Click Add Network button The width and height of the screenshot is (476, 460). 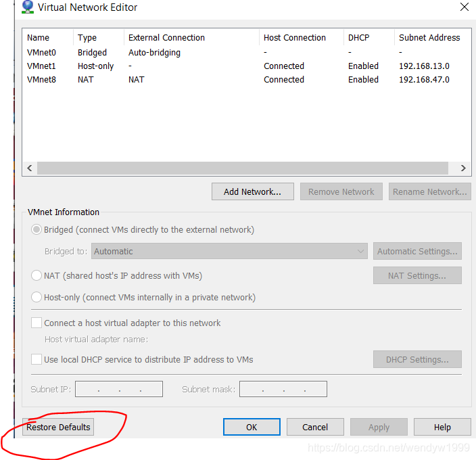pyautogui.click(x=253, y=191)
